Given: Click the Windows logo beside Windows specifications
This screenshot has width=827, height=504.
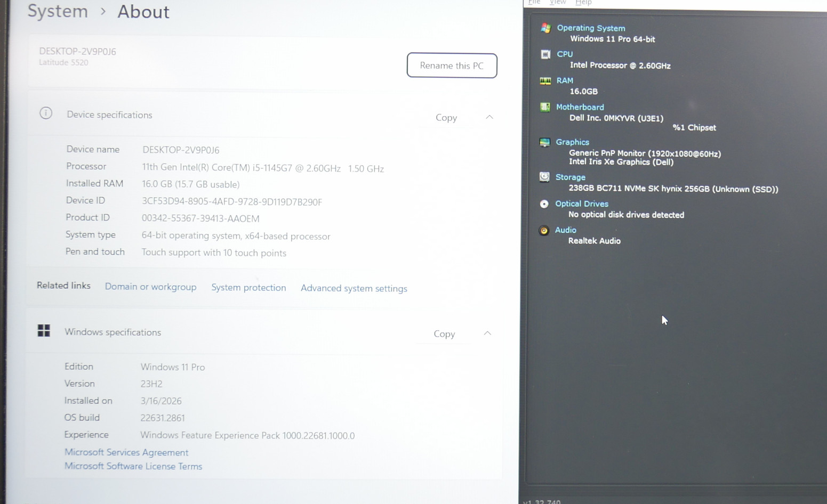Looking at the screenshot, I should coord(44,331).
